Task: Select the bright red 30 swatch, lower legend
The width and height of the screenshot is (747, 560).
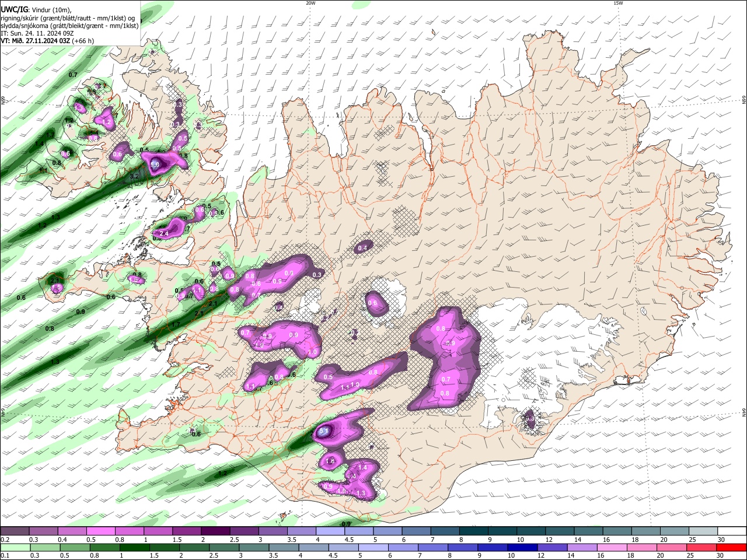Action: tap(731, 548)
